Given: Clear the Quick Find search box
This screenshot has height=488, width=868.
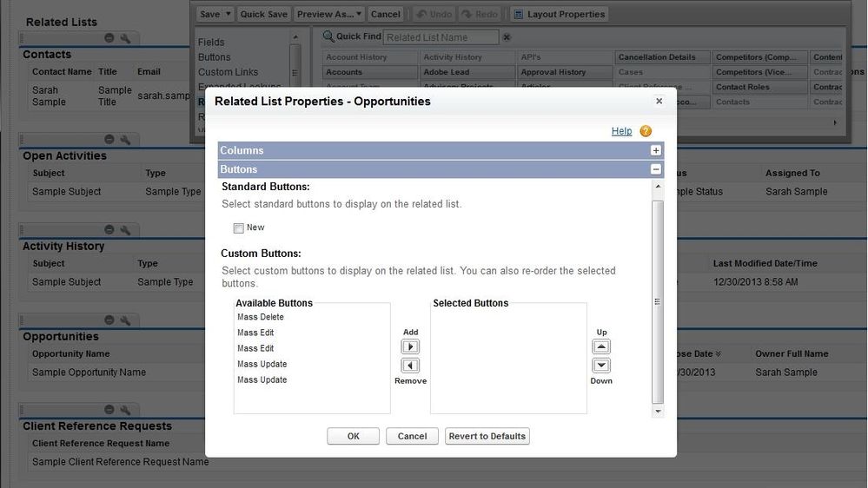Looking at the screenshot, I should (507, 37).
